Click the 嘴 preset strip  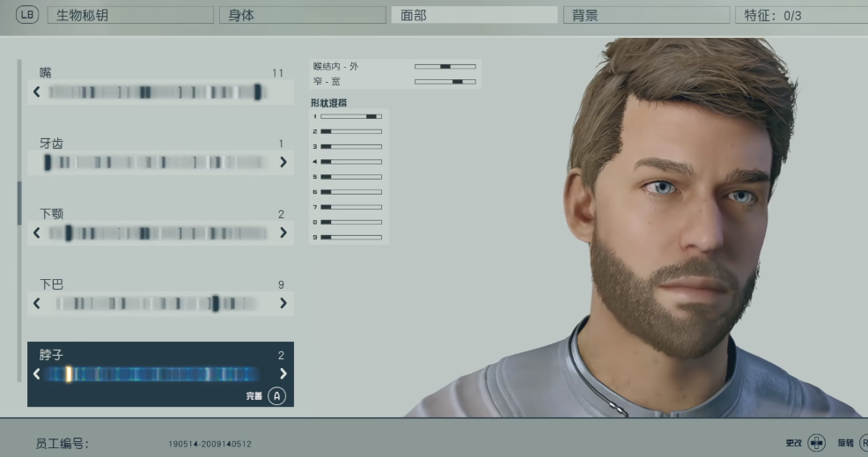point(158,92)
